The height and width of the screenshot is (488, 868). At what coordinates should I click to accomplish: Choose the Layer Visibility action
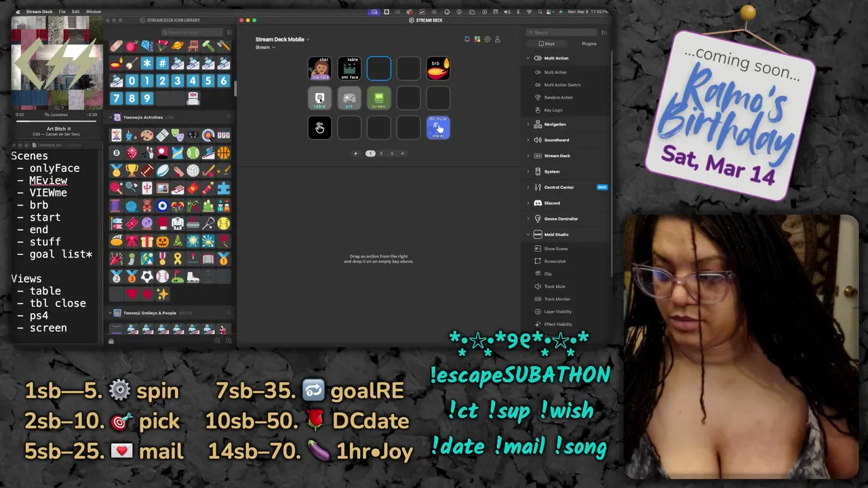(557, 312)
